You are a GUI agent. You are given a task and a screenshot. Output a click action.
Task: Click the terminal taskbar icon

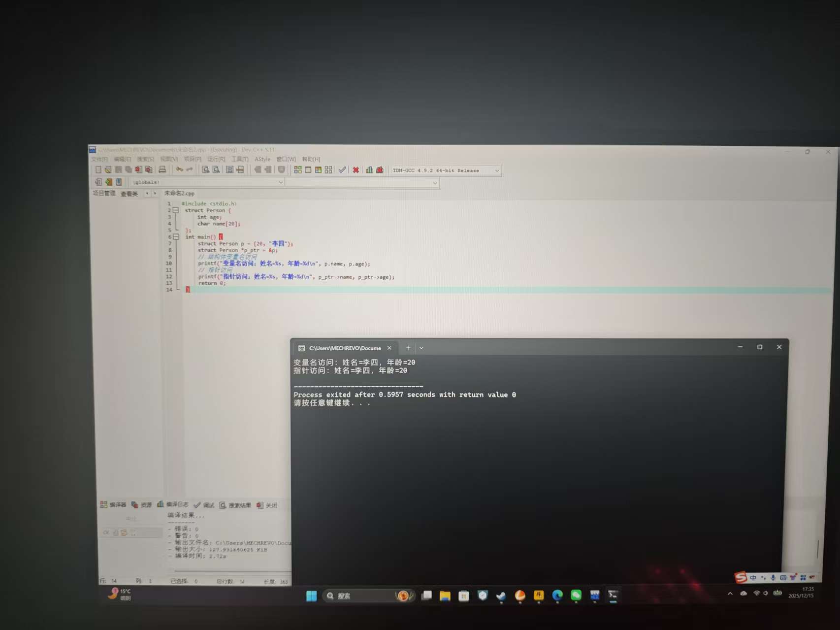(613, 596)
